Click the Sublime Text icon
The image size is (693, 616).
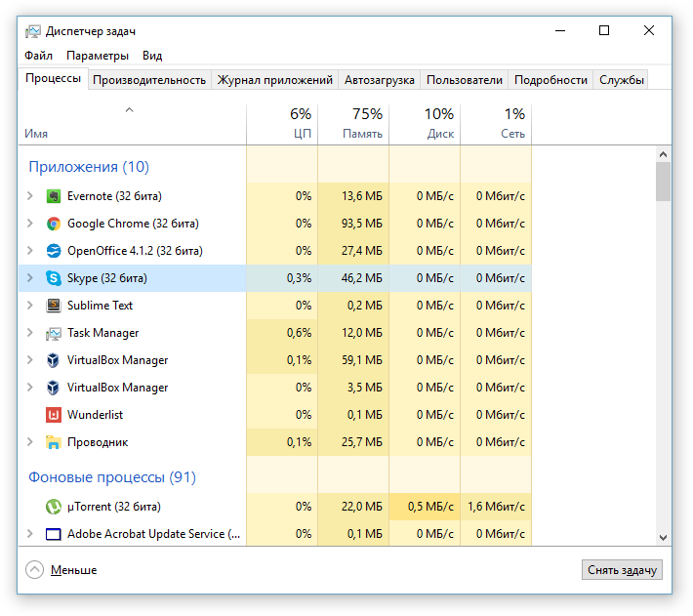click(x=54, y=306)
